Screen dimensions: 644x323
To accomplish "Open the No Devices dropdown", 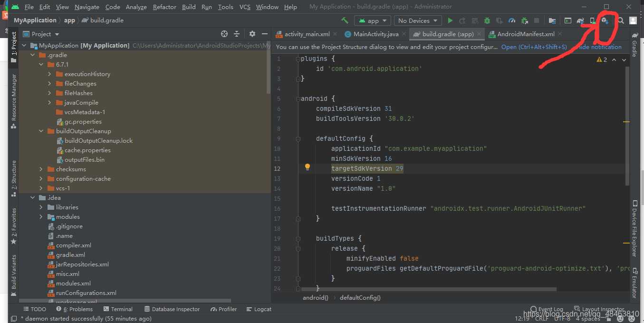I will [417, 20].
